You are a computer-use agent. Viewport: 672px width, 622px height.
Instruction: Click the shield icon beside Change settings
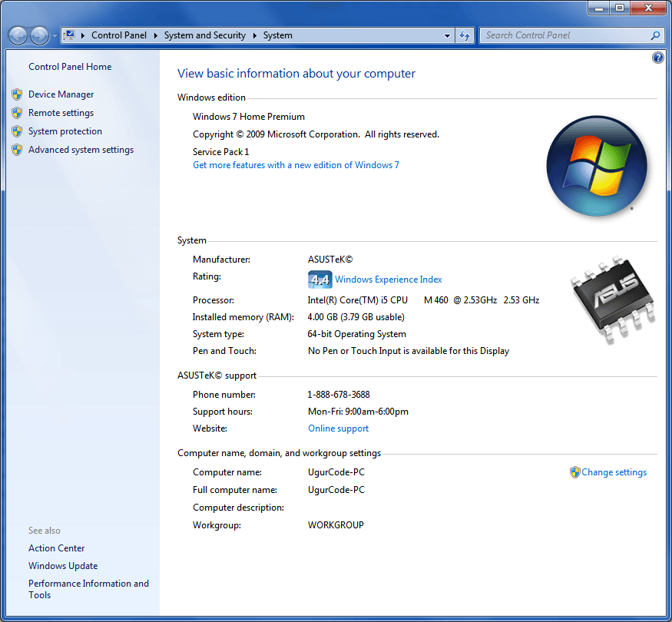tap(574, 472)
